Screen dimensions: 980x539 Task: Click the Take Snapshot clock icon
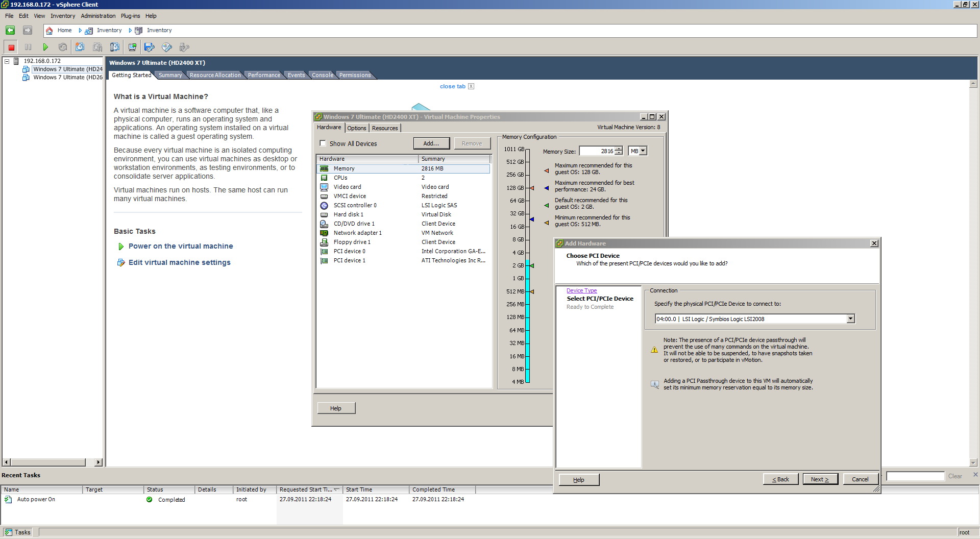pyautogui.click(x=80, y=47)
